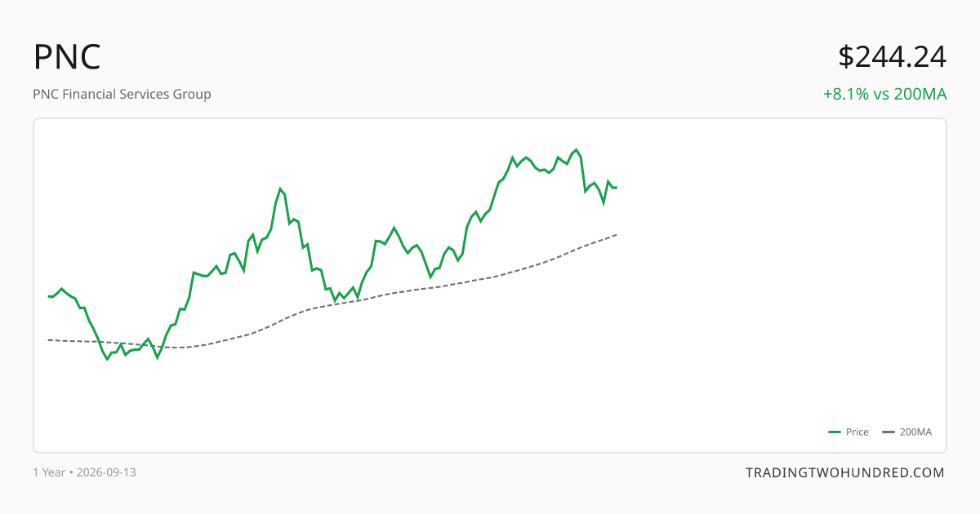Click the dashed 200MA legend line swatch
The width and height of the screenshot is (980, 514).
pyautogui.click(x=889, y=432)
